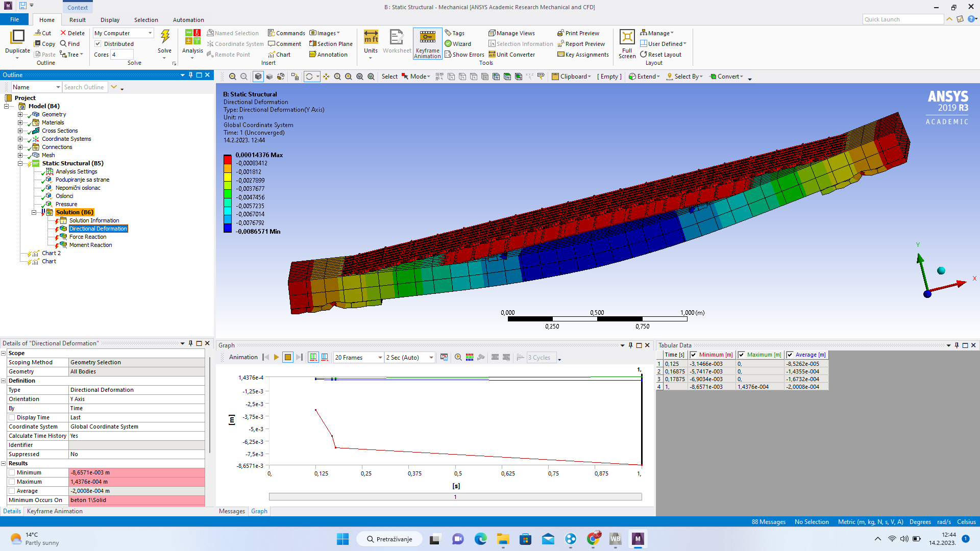This screenshot has height=551, width=980.
Task: Uncheck Maximum [m] column checkbox in Tabular Data
Action: click(x=741, y=355)
